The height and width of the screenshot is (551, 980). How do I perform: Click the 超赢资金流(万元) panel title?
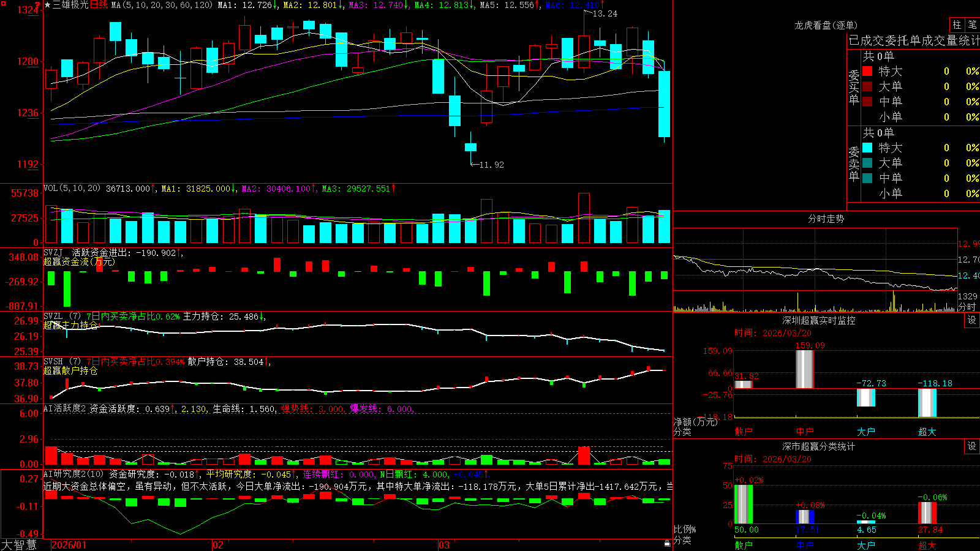79,261
